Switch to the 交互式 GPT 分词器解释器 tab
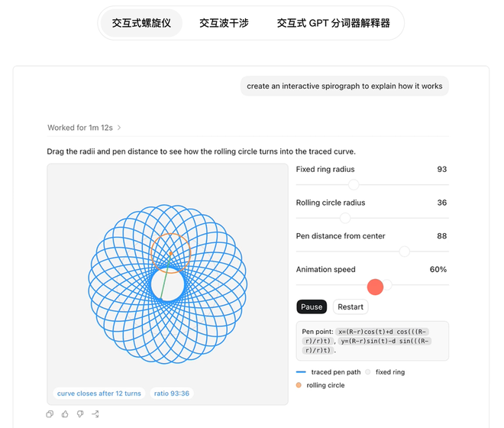 pos(333,23)
